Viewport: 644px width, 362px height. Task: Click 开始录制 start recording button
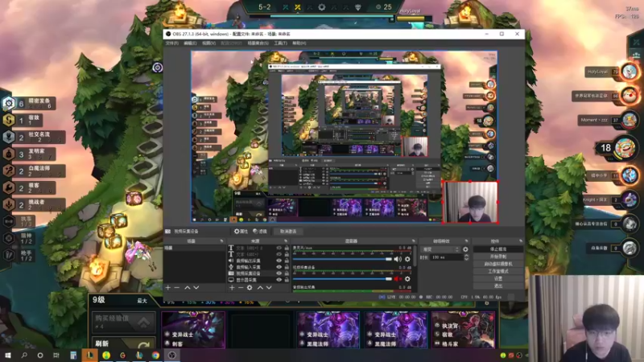tap(498, 257)
